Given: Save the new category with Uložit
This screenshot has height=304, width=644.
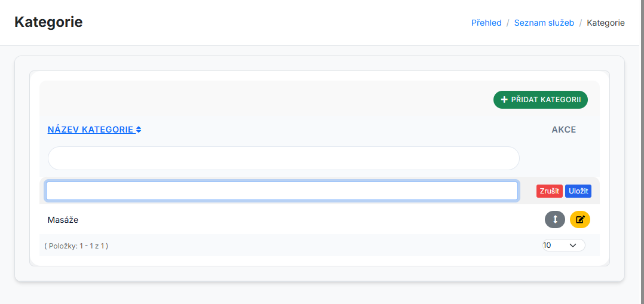Looking at the screenshot, I should click(578, 191).
